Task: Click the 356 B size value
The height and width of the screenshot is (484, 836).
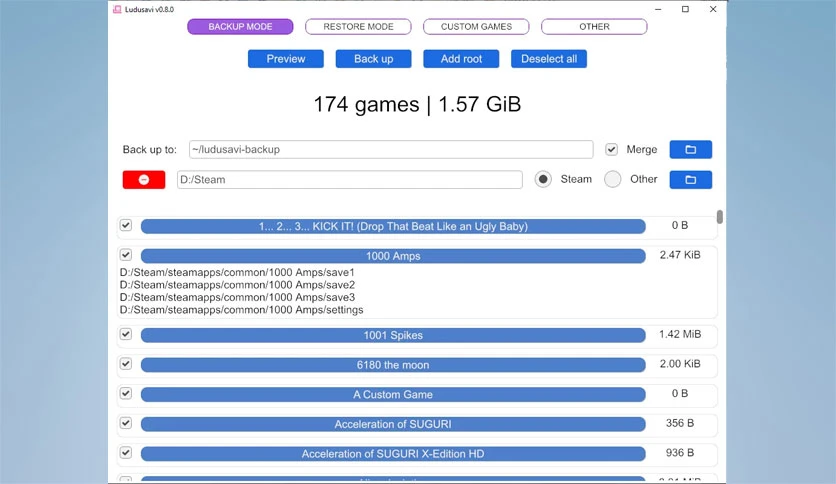Action: tap(680, 423)
